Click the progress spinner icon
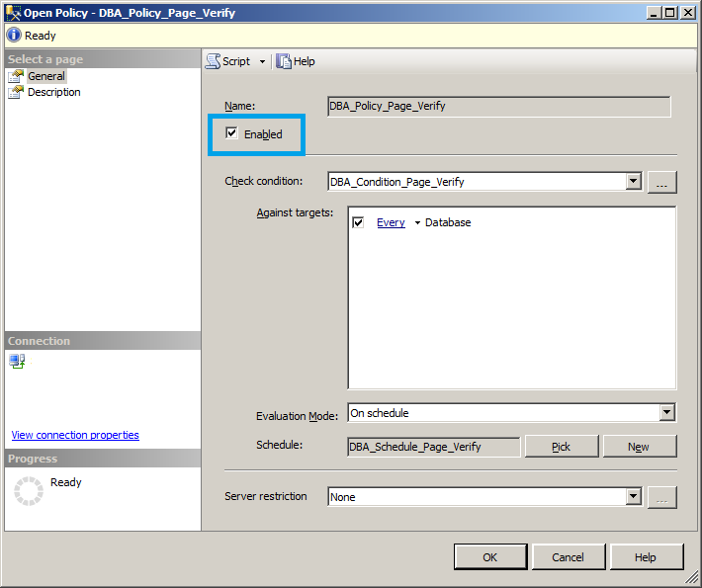 pyautogui.click(x=29, y=491)
